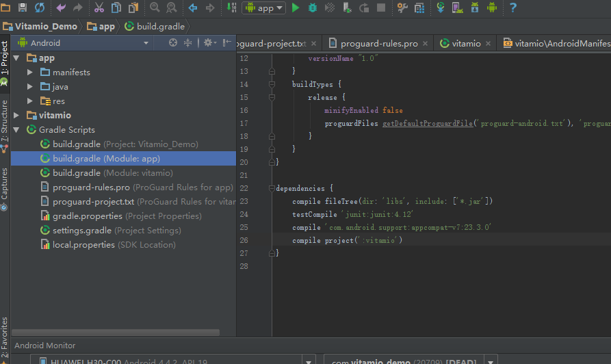The width and height of the screenshot is (611, 364).
Task: Open the 7: Structure side tab
Action: (5, 125)
